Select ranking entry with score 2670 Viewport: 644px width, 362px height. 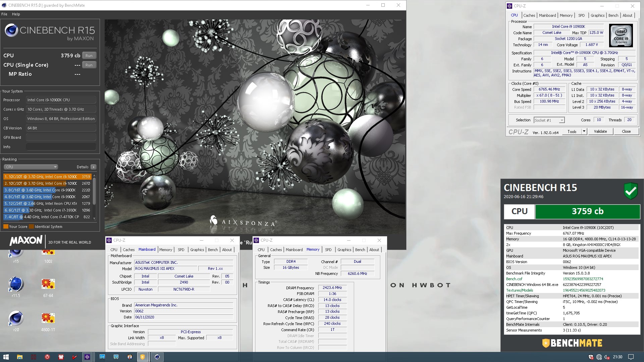47,183
